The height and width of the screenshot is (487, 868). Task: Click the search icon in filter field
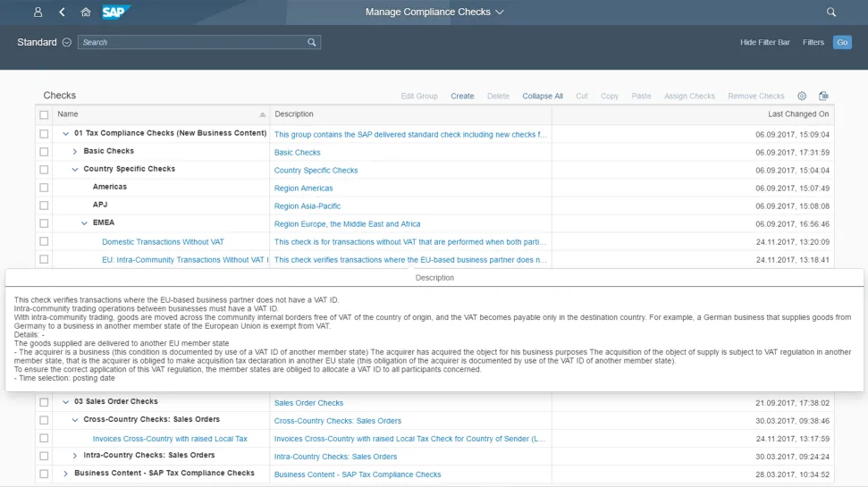[x=311, y=42]
